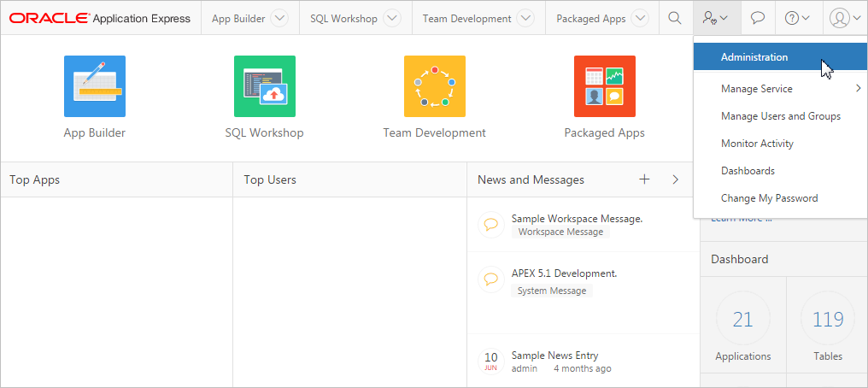
Task: Click the search magnifier icon
Action: [674, 18]
